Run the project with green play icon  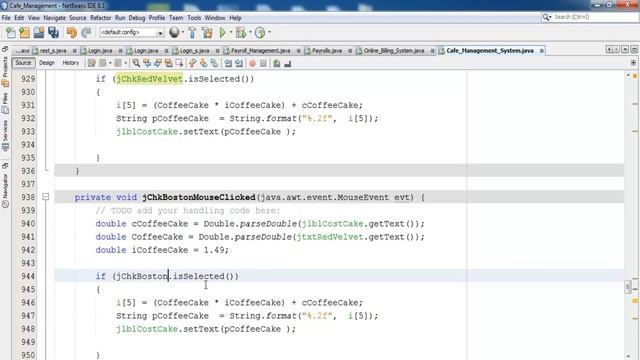pos(222,33)
